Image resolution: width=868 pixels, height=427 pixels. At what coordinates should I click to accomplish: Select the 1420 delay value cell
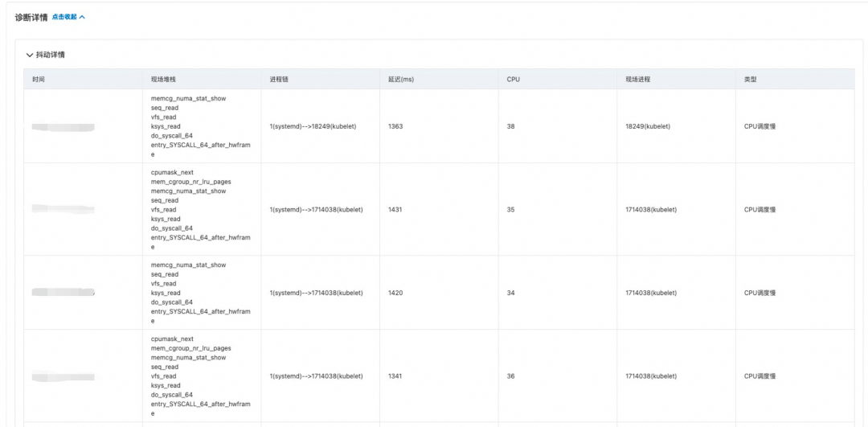click(x=439, y=293)
